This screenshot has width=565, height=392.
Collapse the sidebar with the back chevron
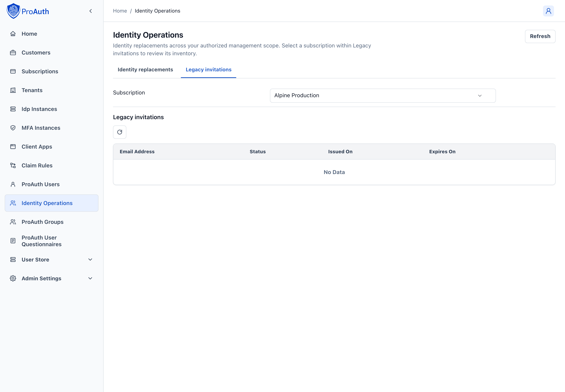(x=90, y=11)
